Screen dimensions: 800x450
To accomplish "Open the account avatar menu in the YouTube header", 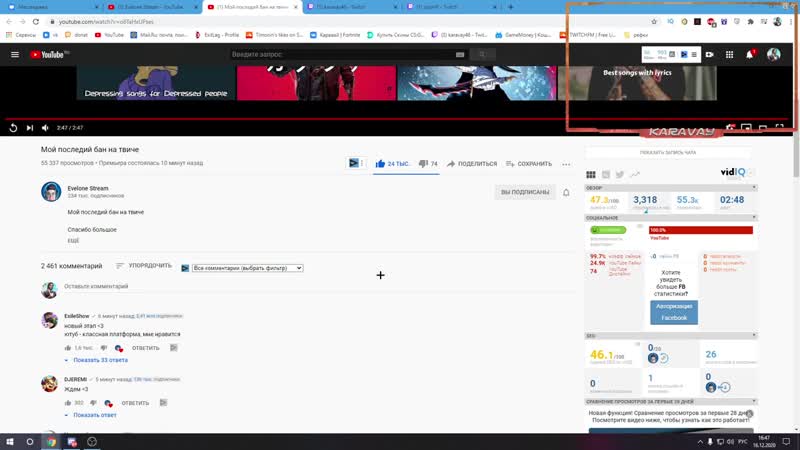I will click(773, 55).
